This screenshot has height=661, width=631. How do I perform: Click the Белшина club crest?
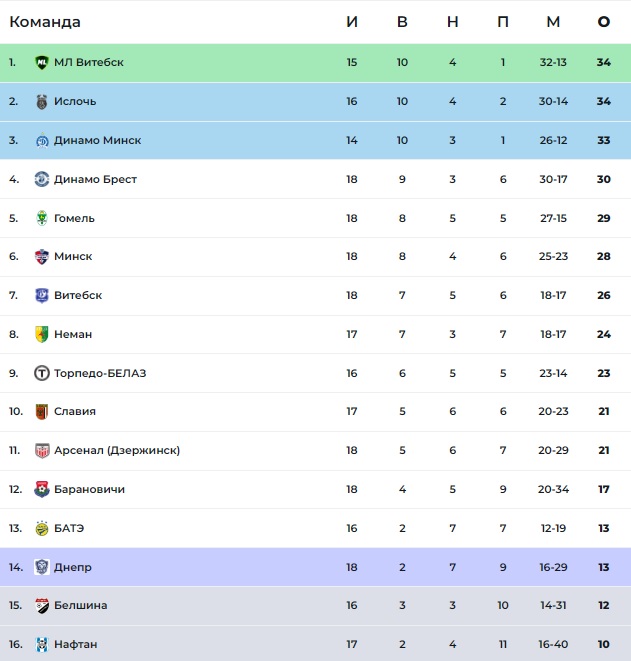tap(42, 605)
